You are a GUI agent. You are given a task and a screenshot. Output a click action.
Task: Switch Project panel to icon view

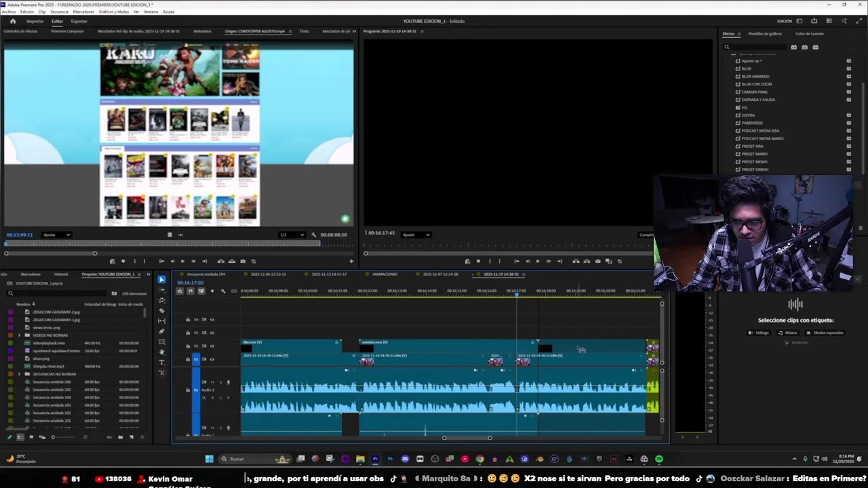coord(31,437)
